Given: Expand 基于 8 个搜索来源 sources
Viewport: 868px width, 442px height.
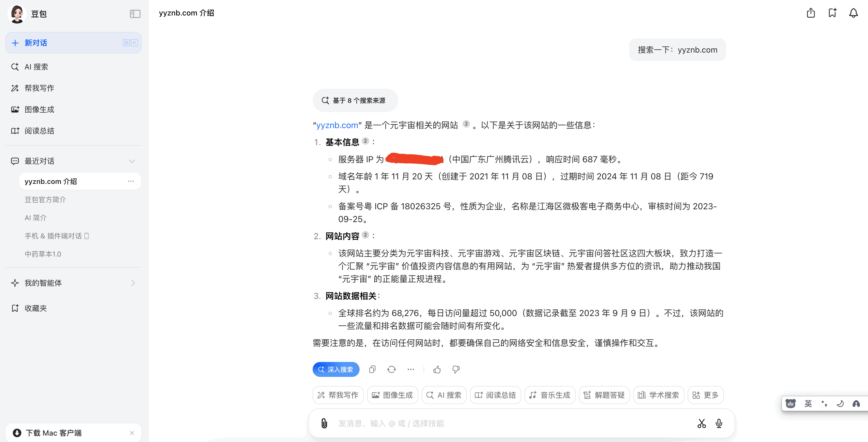Looking at the screenshot, I should [x=355, y=100].
